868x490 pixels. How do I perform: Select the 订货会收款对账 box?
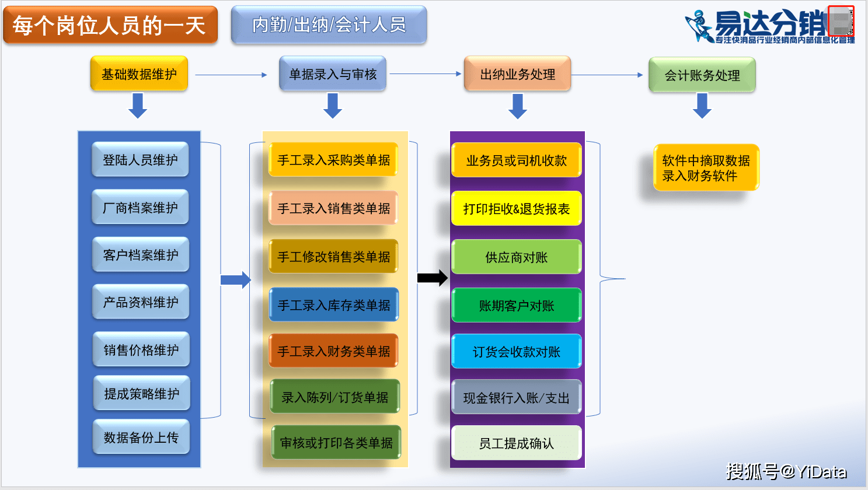pyautogui.click(x=517, y=351)
